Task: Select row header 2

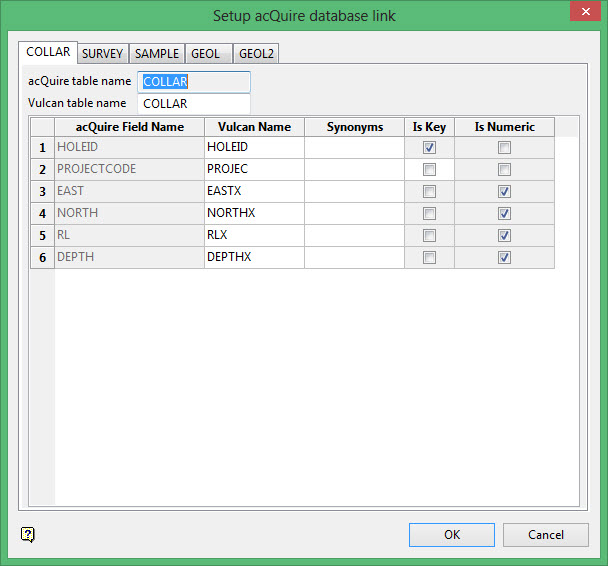Action: point(43,169)
